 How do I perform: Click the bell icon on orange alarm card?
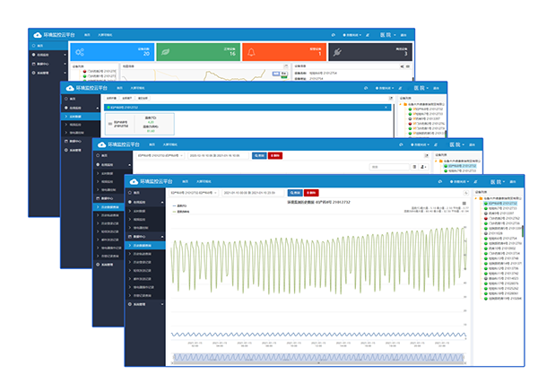point(251,52)
